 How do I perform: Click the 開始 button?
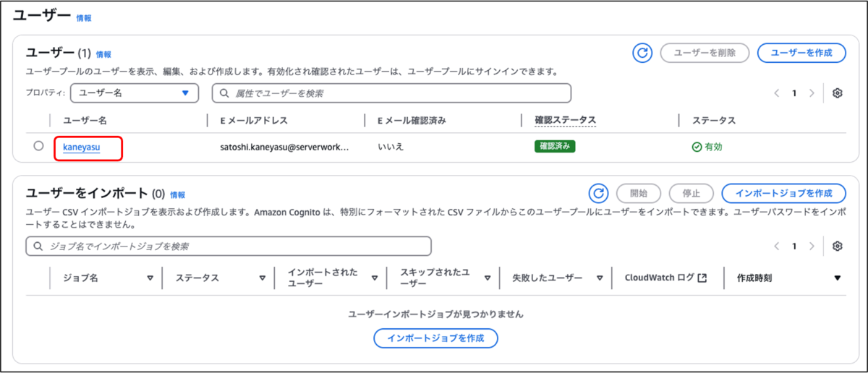pyautogui.click(x=639, y=193)
